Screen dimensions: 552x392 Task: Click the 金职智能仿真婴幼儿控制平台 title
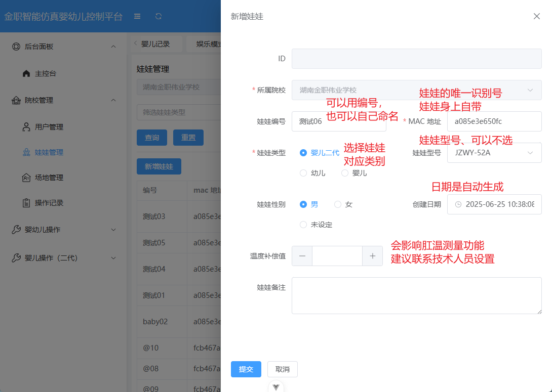pyautogui.click(x=63, y=17)
